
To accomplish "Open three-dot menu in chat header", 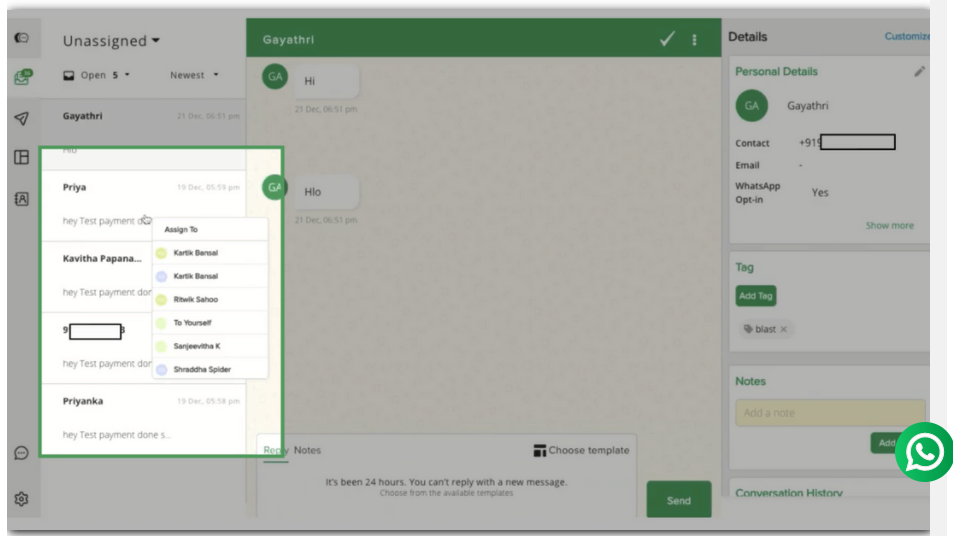I will (x=695, y=40).
